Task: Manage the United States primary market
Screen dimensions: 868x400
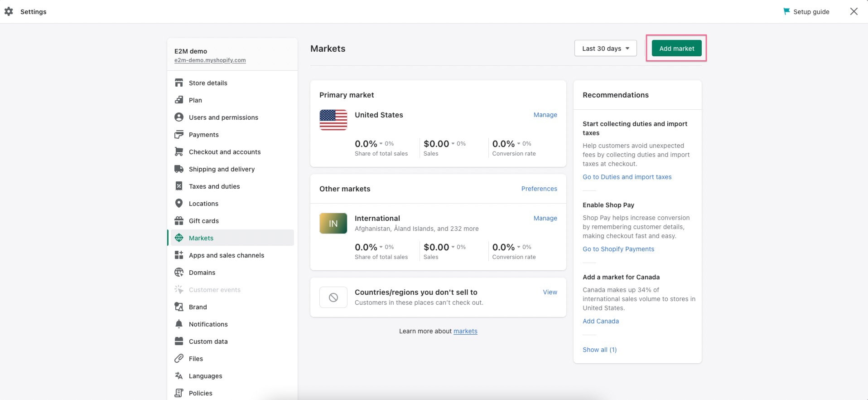Action: pyautogui.click(x=545, y=115)
